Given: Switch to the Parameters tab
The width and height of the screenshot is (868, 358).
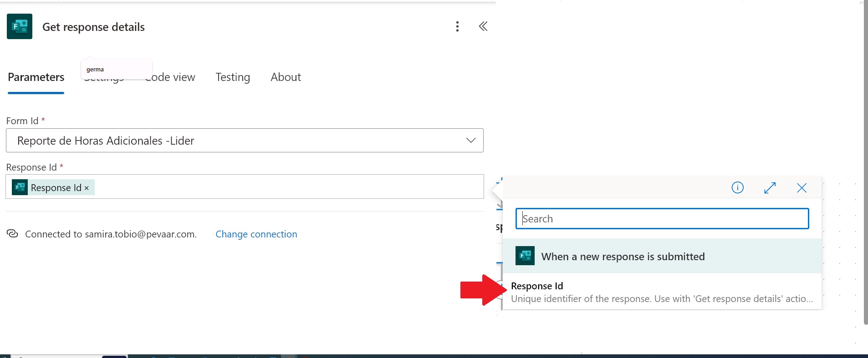Looking at the screenshot, I should coord(36,77).
